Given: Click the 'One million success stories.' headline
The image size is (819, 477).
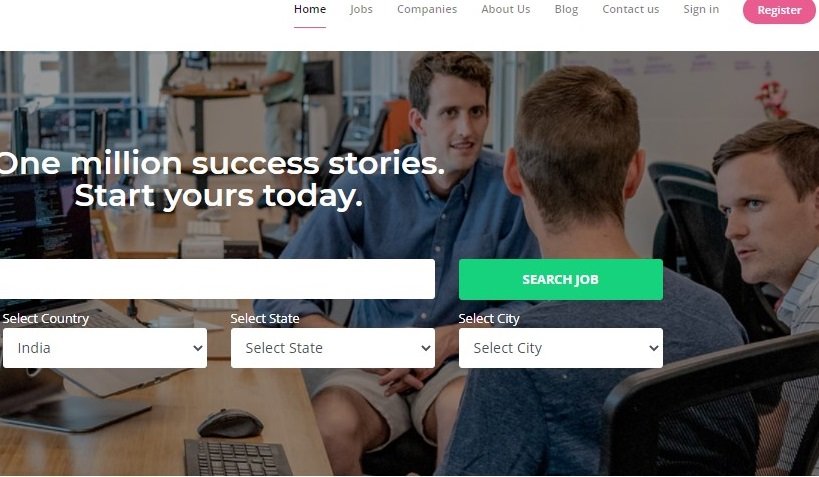Looking at the screenshot, I should pos(222,164).
